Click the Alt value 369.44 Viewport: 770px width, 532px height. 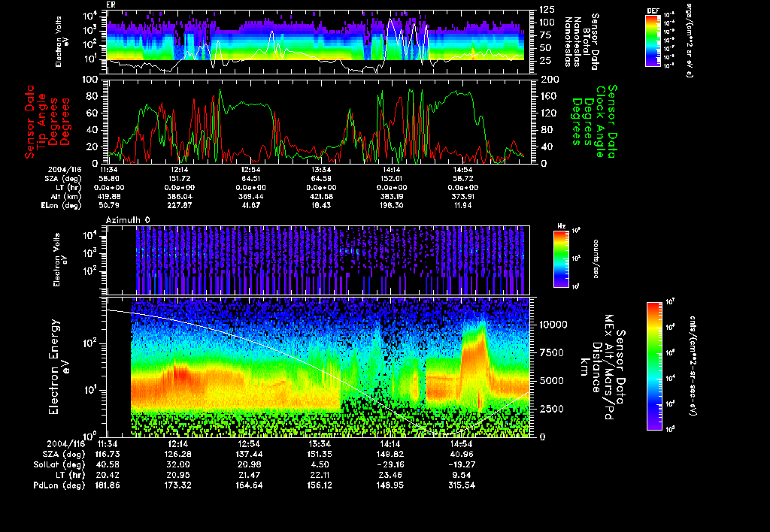250,196
